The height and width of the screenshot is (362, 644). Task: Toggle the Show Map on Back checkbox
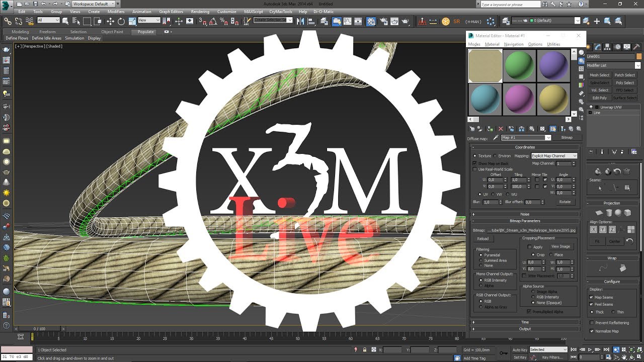(x=474, y=163)
